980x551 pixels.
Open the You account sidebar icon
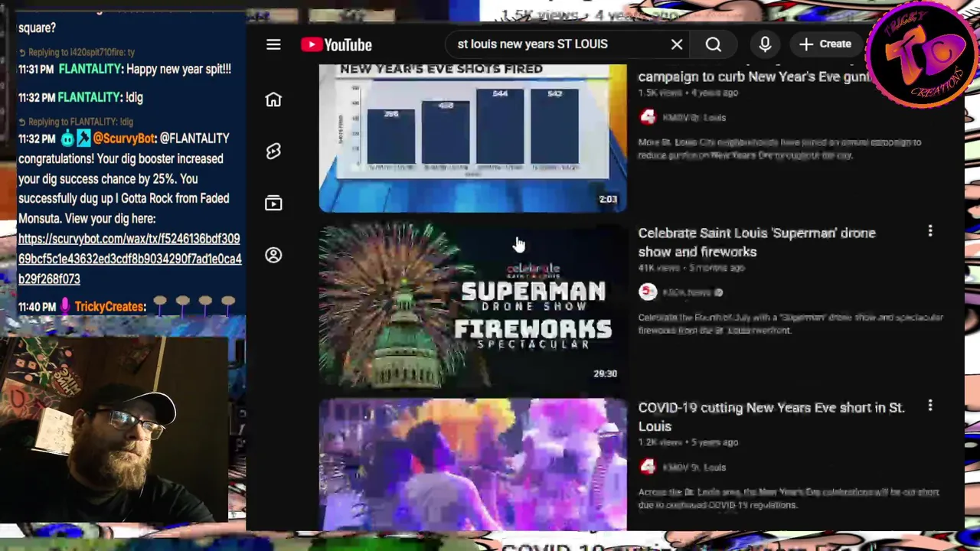pyautogui.click(x=273, y=255)
